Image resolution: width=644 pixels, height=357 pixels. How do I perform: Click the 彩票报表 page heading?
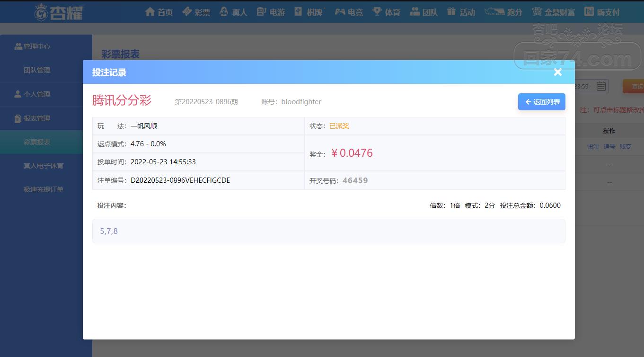121,54
